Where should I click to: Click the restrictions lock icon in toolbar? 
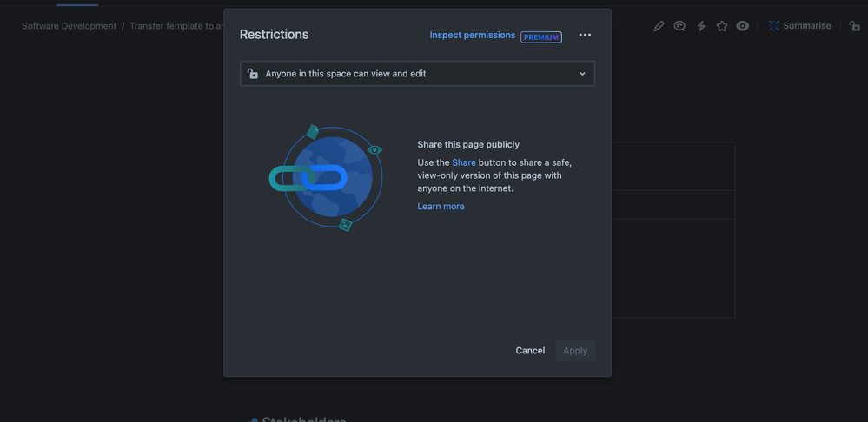855,26
